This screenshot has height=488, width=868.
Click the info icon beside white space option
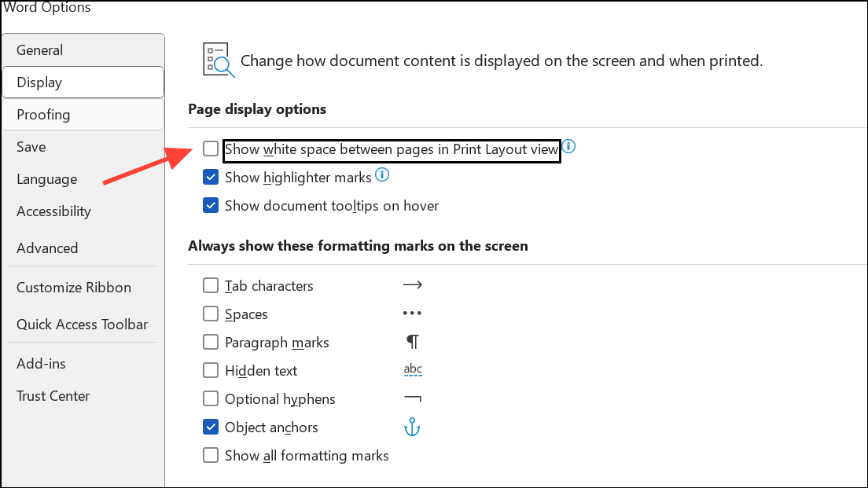(568, 147)
